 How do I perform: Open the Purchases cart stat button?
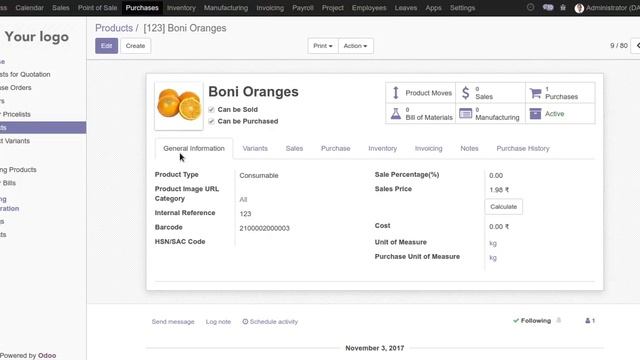click(560, 93)
